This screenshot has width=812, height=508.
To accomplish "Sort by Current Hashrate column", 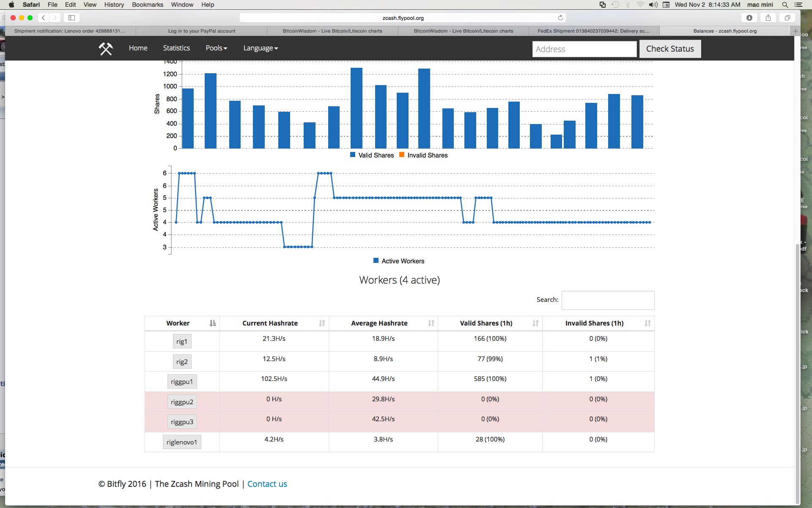I will [274, 323].
